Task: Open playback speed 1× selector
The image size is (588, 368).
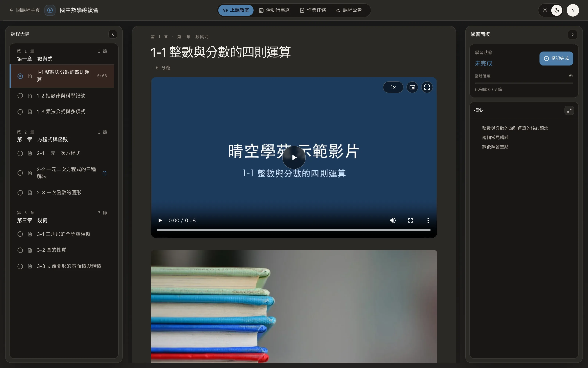Action: (393, 87)
